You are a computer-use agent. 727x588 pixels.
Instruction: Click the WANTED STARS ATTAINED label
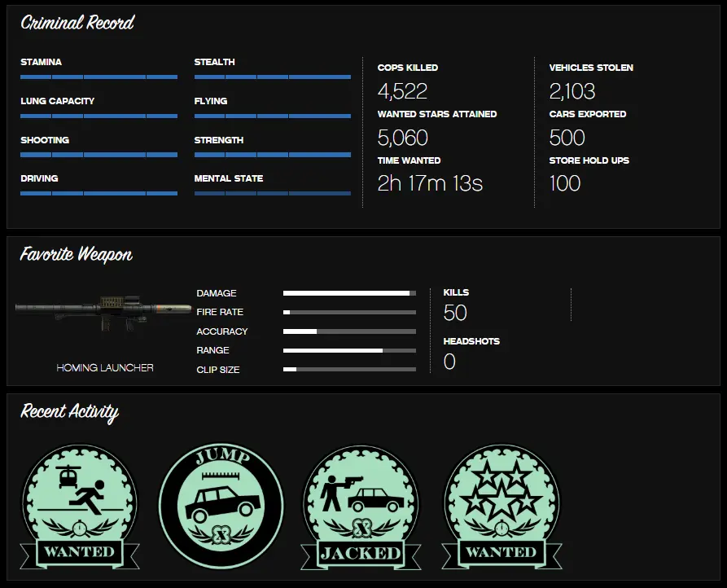point(436,114)
